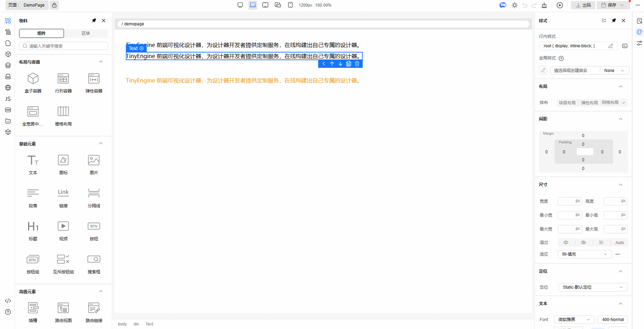Switch canvas to mobile phone view
This screenshot has width=644, height=329.
(x=290, y=5)
